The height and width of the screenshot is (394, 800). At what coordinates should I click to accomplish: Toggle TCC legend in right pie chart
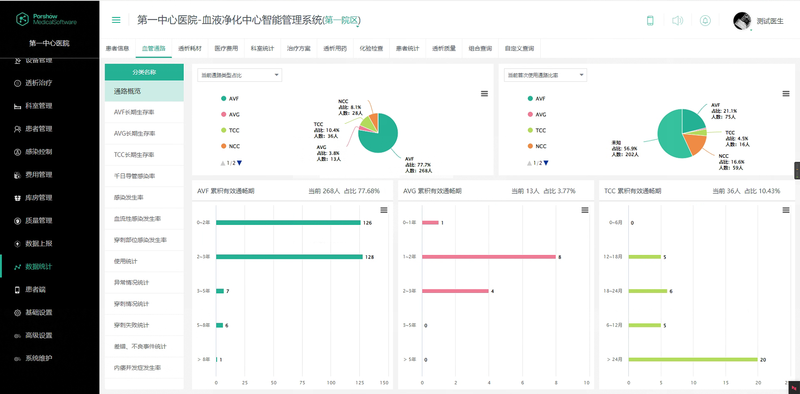pyautogui.click(x=536, y=130)
